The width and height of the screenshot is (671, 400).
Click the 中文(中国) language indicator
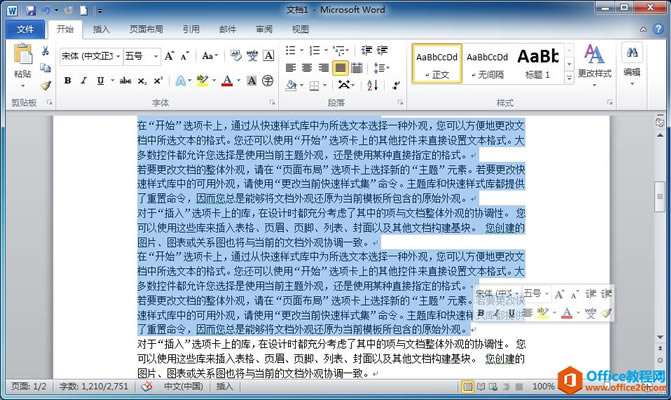[x=184, y=386]
